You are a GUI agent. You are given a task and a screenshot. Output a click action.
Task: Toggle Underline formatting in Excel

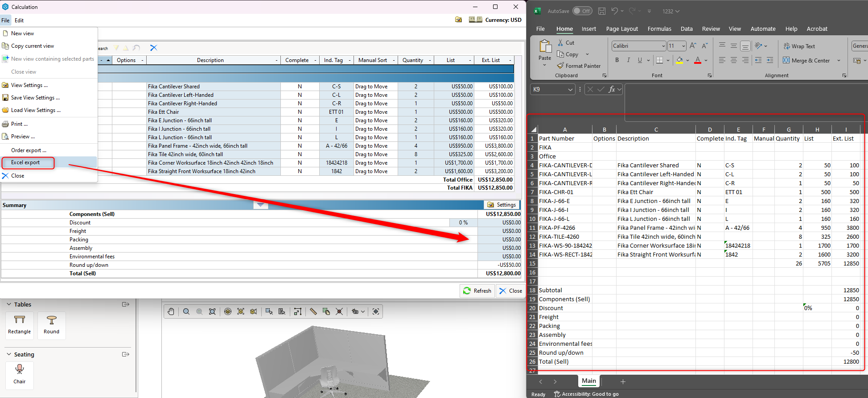pos(640,60)
